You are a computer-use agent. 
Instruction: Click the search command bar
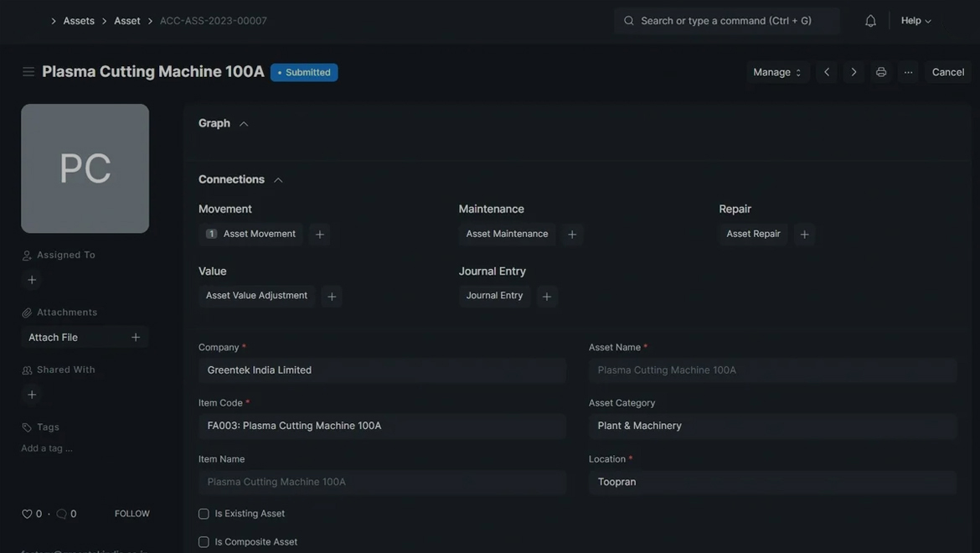pos(726,21)
